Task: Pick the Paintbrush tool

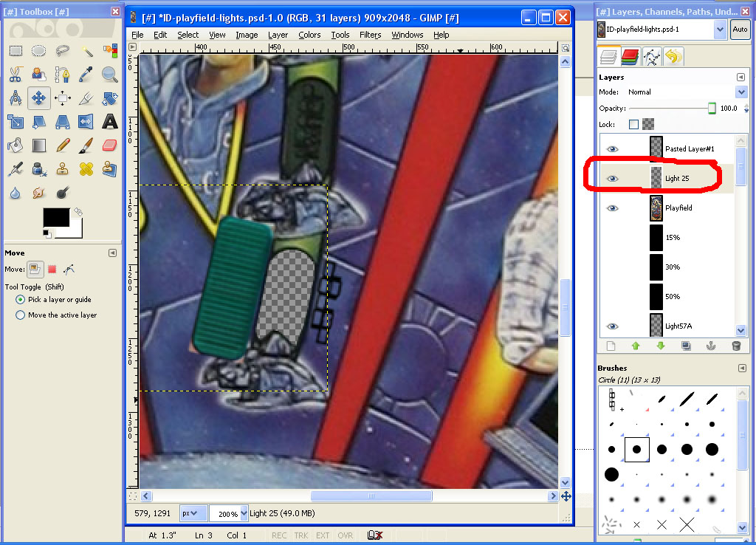Action: tap(86, 145)
